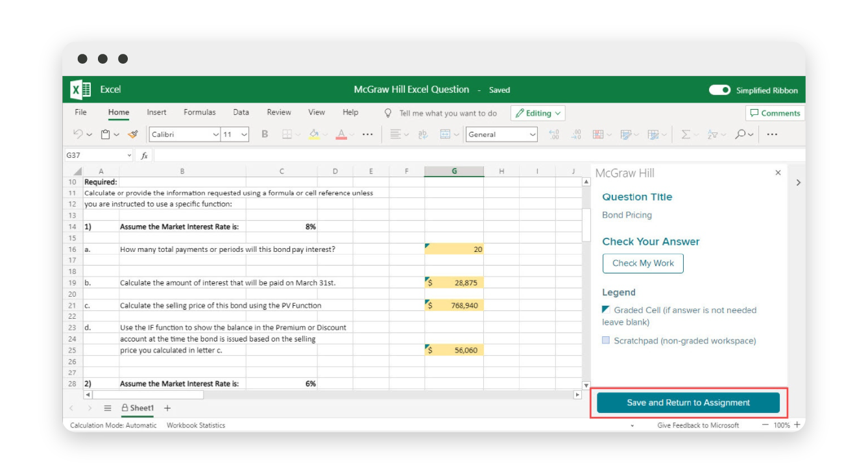Toggle Wrap Text icon
The width and height of the screenshot is (868, 474).
(x=423, y=134)
